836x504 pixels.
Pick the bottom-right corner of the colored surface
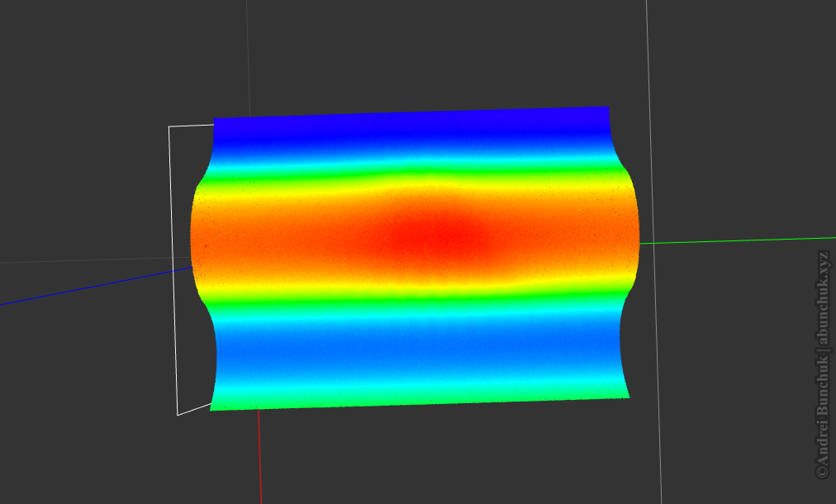[x=628, y=396]
